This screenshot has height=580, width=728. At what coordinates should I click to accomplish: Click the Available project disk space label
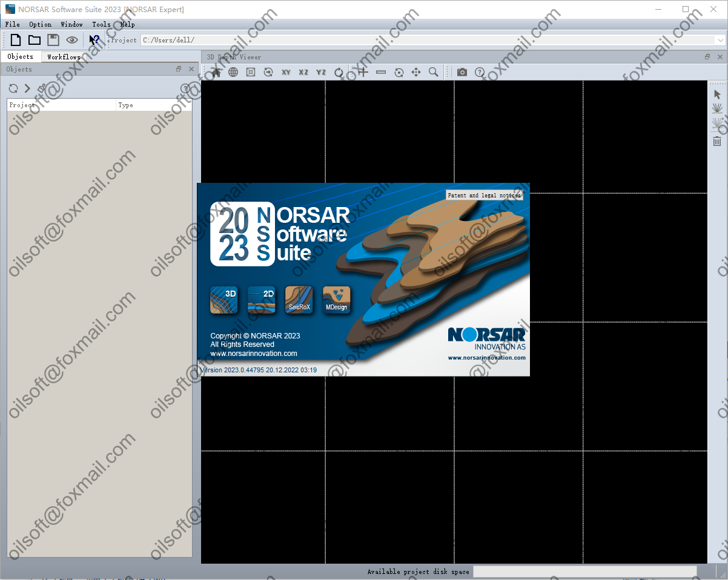(x=418, y=572)
